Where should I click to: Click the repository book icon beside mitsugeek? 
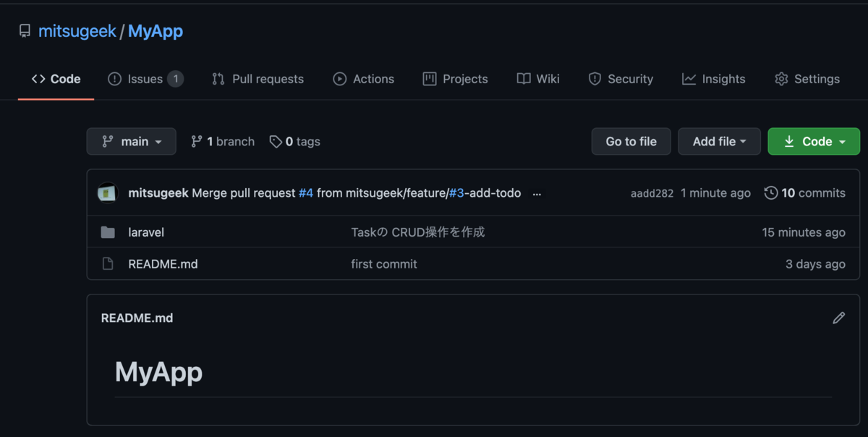point(25,32)
